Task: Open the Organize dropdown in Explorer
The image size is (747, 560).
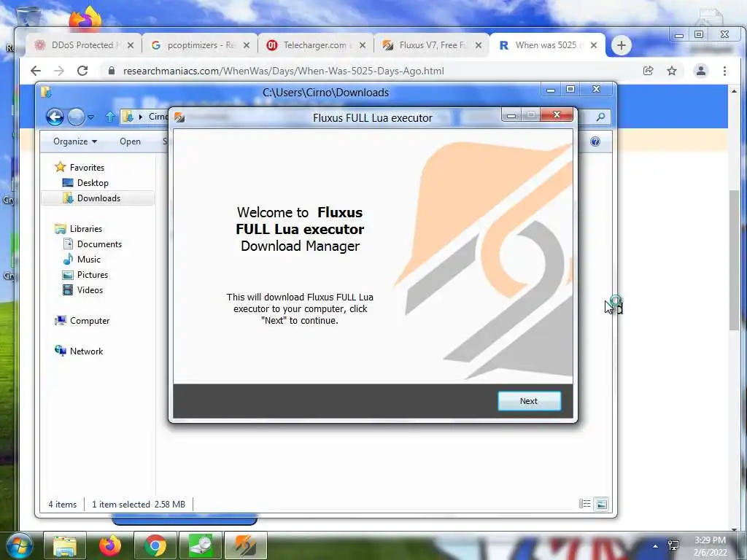Action: pos(75,141)
